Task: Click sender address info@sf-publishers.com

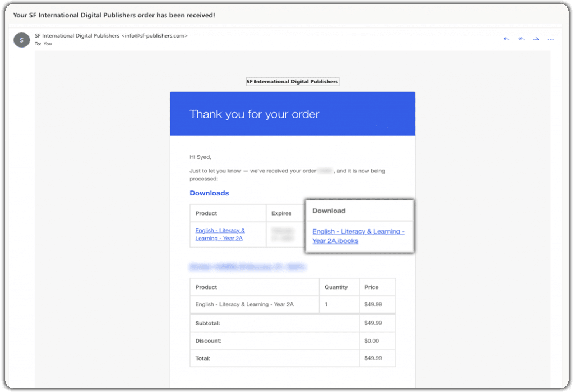Action: pyautogui.click(x=155, y=35)
